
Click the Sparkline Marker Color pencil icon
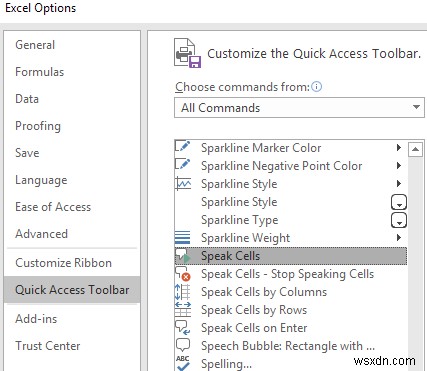click(x=183, y=146)
